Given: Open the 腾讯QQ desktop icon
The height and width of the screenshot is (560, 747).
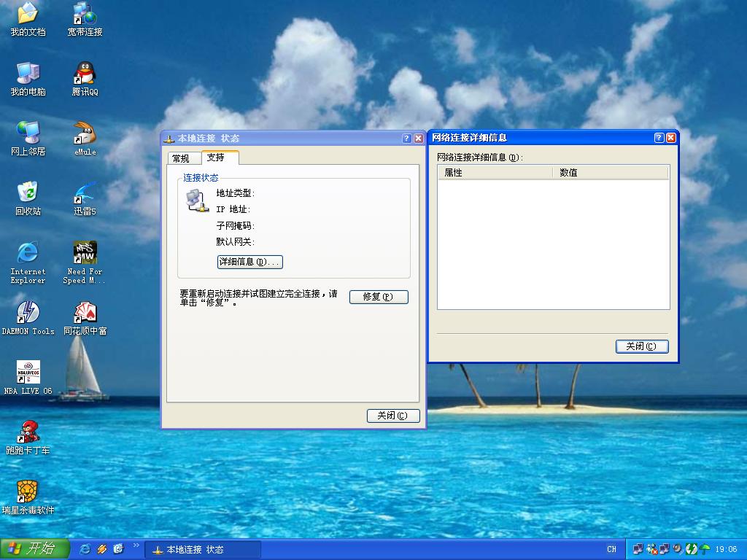Looking at the screenshot, I should pos(85,74).
